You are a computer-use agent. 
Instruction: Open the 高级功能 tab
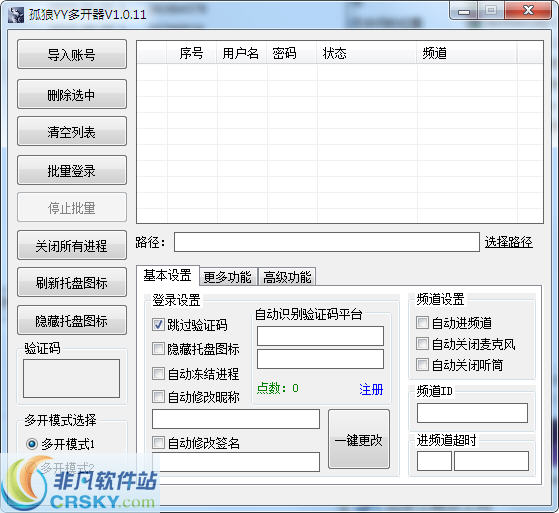[x=287, y=277]
